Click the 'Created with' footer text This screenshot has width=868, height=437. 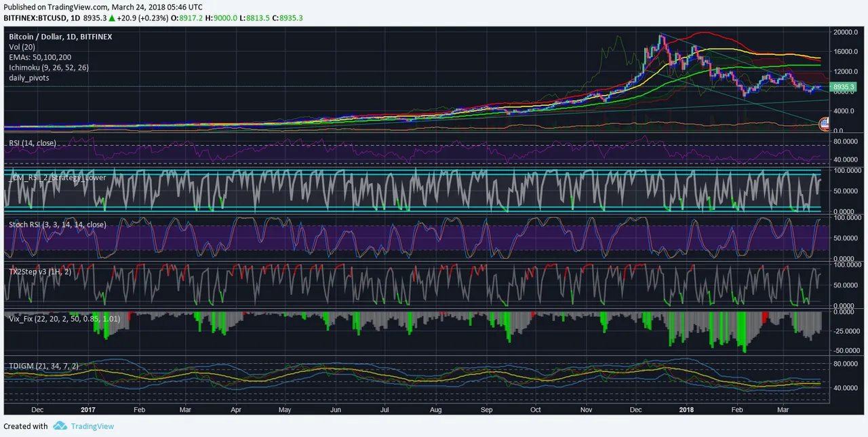26,426
